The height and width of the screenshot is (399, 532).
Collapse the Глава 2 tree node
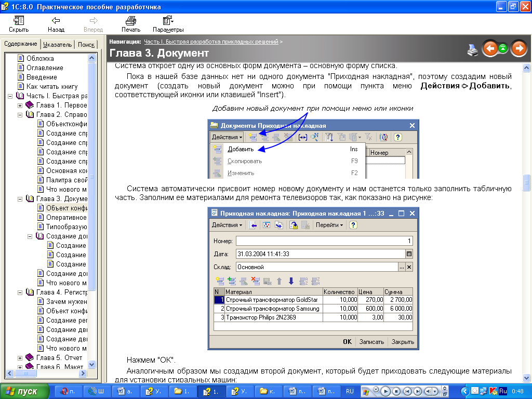pyautogui.click(x=20, y=115)
